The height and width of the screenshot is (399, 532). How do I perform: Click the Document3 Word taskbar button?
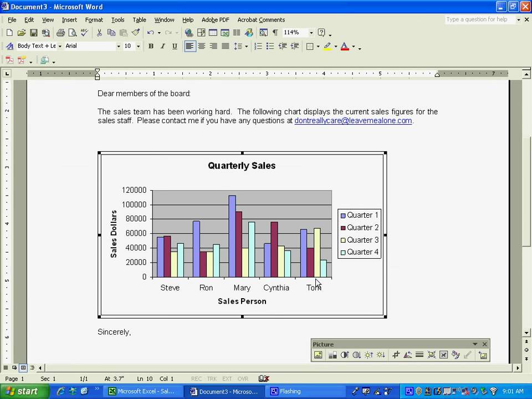click(224, 391)
